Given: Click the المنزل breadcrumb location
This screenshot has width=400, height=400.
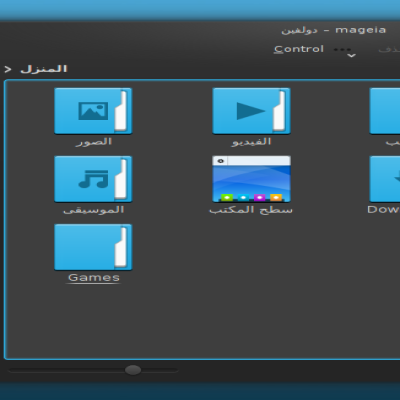Looking at the screenshot, I should (44, 69).
